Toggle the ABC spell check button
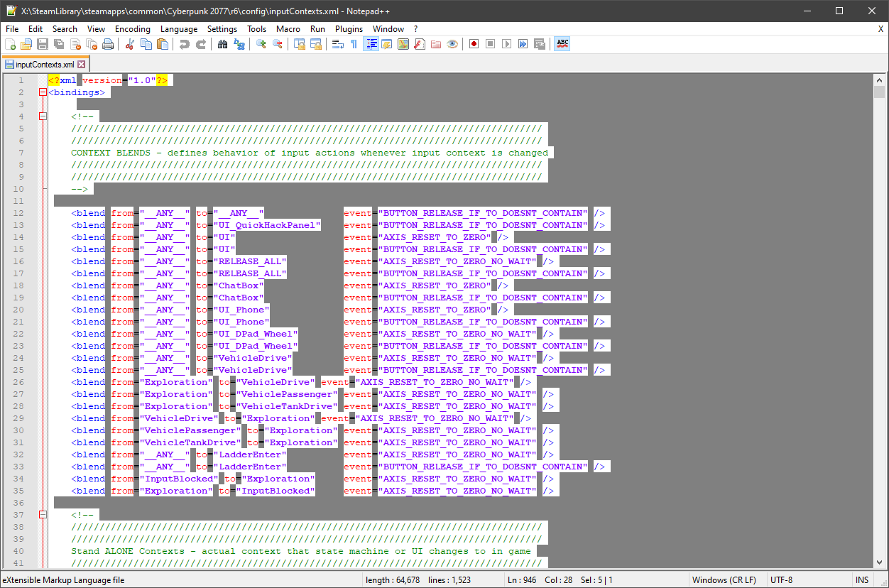 click(562, 44)
